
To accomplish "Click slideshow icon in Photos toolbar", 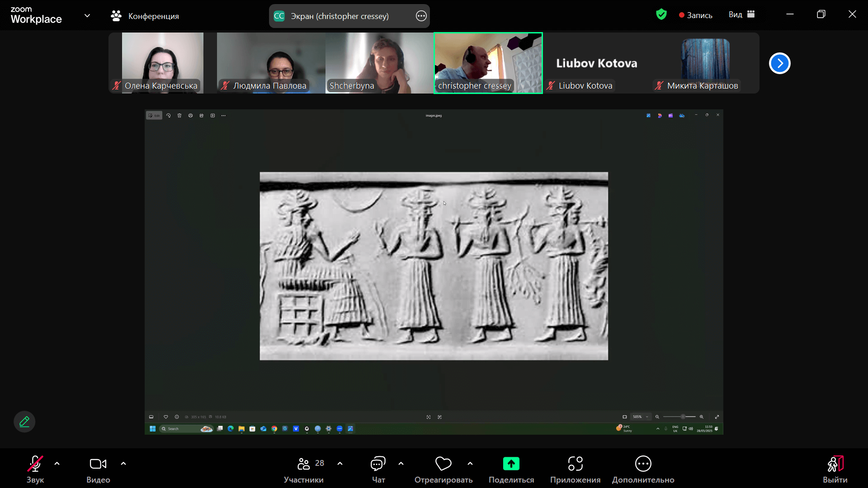I will [x=212, y=116].
